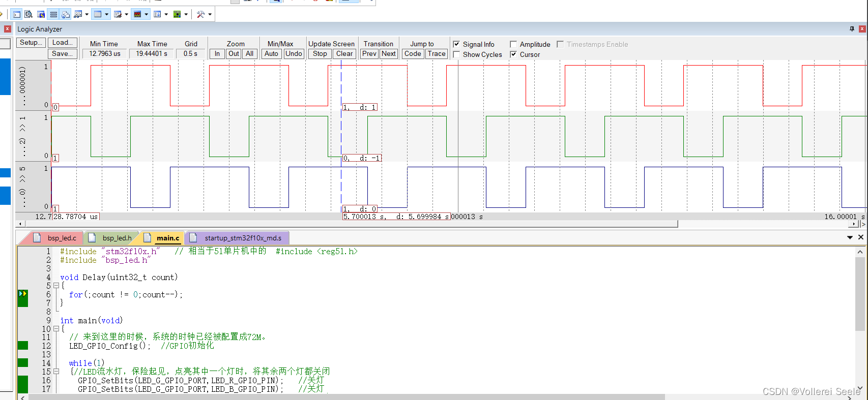Open the Watch Windows dropdown arrow
This screenshot has width=868, height=400.
click(86, 14)
